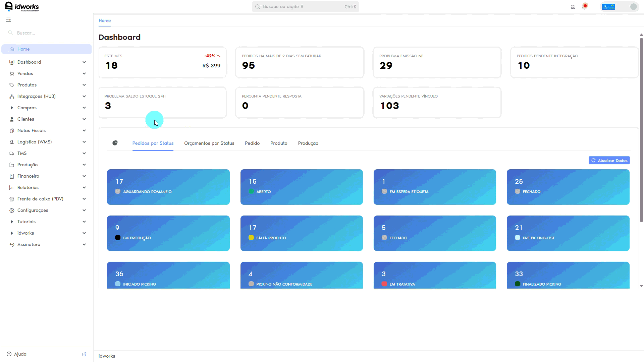Open the notifications bell icon
644x362 pixels.
(585, 6)
